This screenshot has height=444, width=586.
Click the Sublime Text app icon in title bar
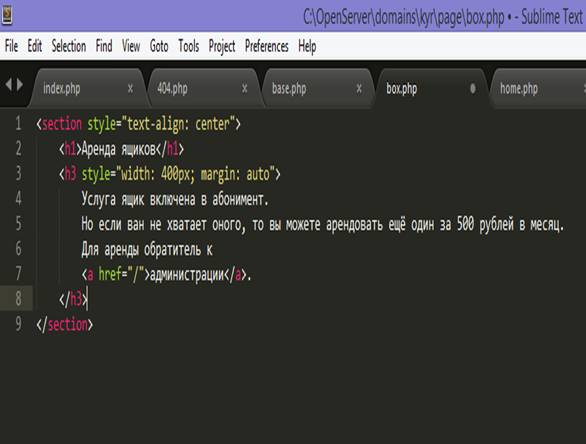coord(6,15)
